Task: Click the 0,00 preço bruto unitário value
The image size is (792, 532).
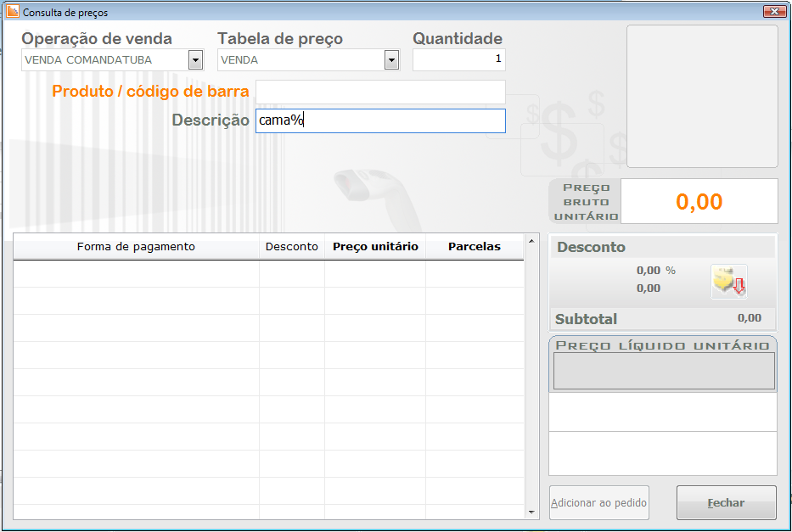Action: pyautogui.click(x=699, y=201)
